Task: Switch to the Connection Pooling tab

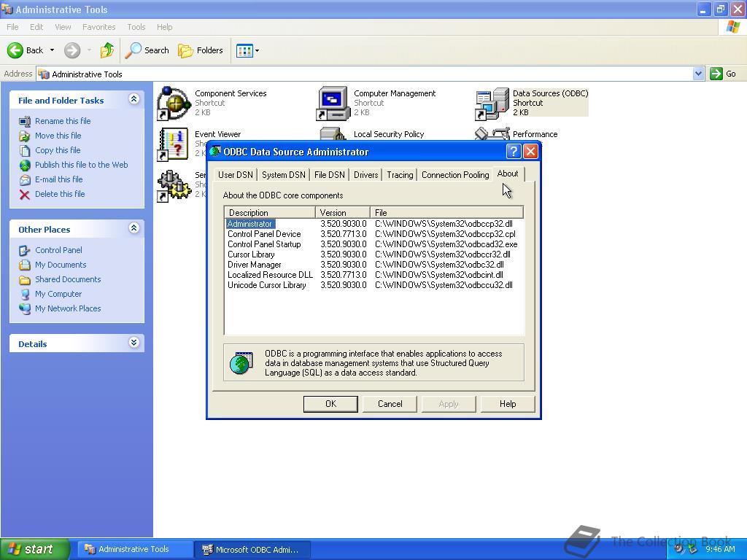Action: coord(455,175)
